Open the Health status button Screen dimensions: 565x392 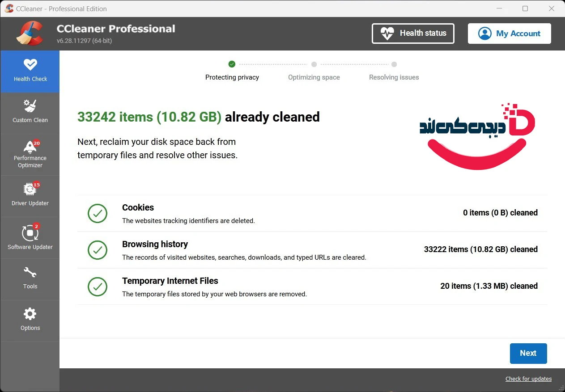[413, 34]
